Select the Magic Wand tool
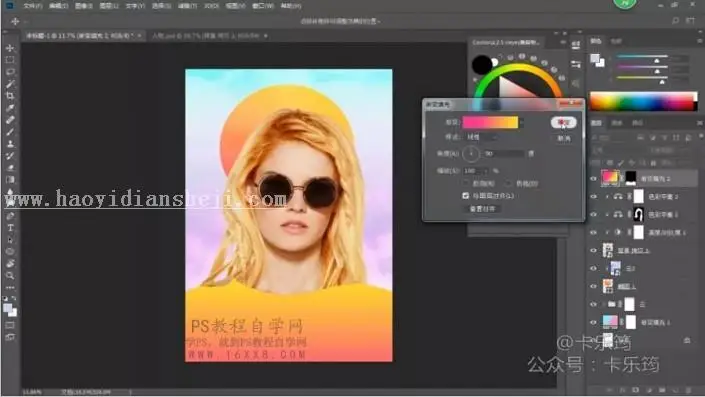The width and height of the screenshot is (705, 397). (x=10, y=84)
